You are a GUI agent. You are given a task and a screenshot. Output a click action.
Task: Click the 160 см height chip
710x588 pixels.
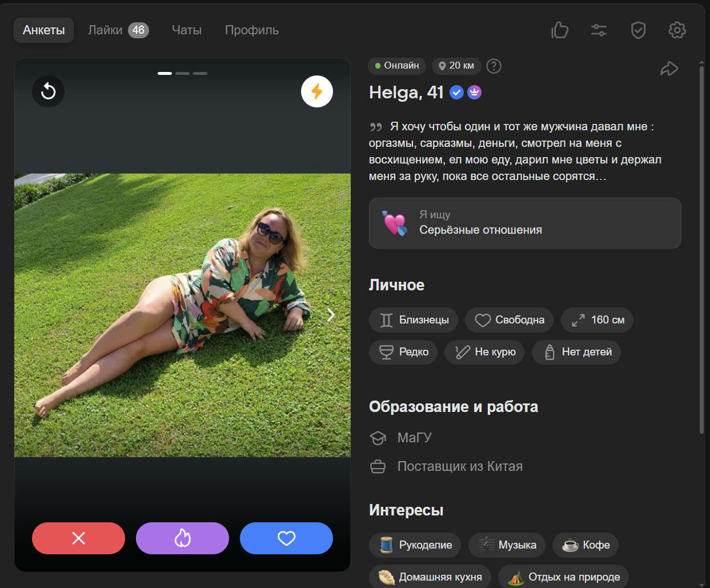pos(597,320)
